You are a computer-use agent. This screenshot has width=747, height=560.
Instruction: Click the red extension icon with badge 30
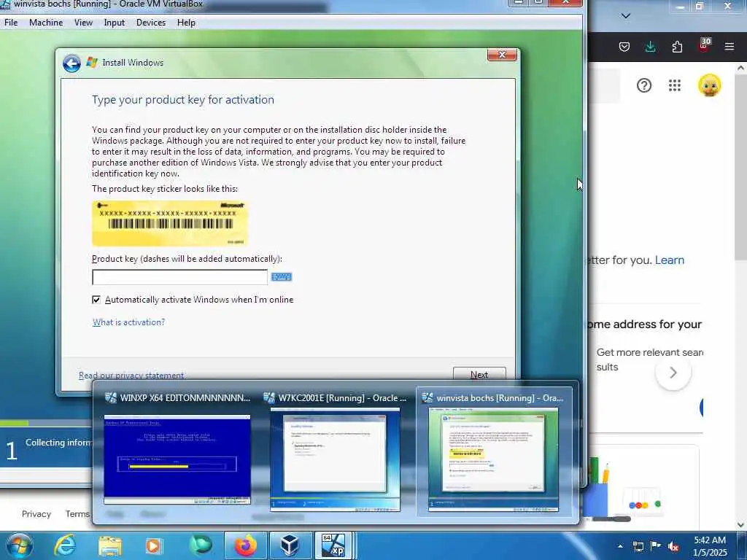coord(704,46)
